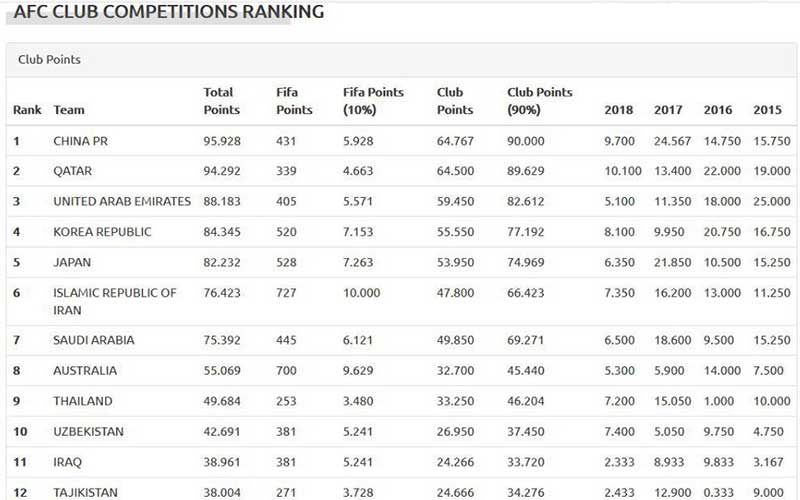The height and width of the screenshot is (500, 800).
Task: Click the Fifa Points (10%) column header
Action: pyautogui.click(x=373, y=101)
